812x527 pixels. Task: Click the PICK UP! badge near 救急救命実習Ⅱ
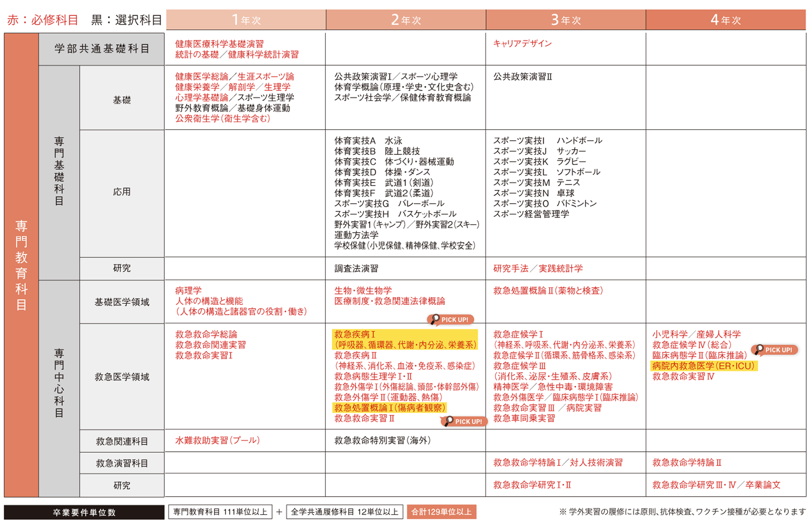click(464, 421)
